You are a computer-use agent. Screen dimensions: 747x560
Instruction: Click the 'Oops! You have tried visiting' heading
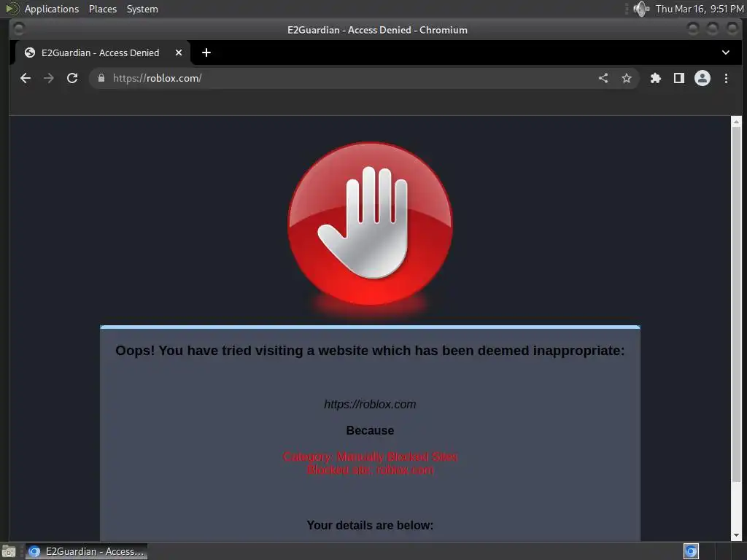coord(370,351)
